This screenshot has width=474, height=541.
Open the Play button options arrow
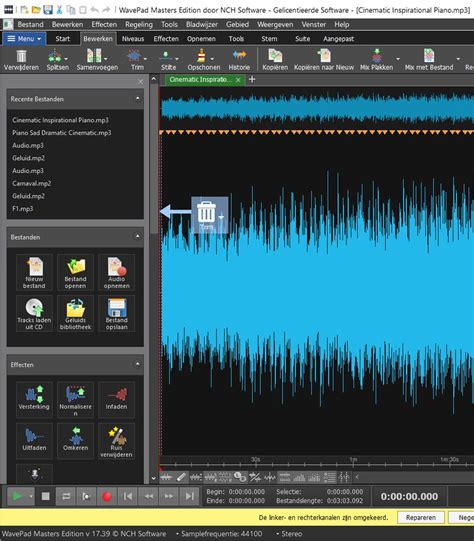pyautogui.click(x=31, y=496)
